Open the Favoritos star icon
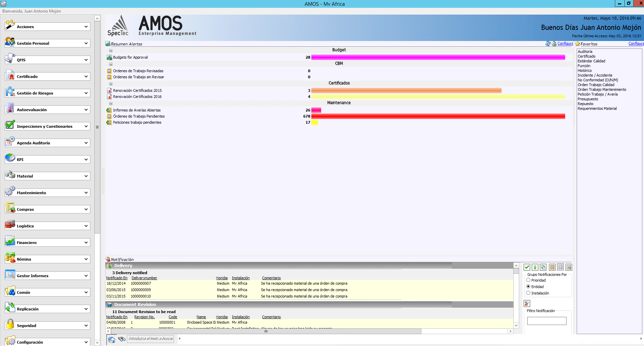Screen dimensions: 644x346 coord(577,44)
